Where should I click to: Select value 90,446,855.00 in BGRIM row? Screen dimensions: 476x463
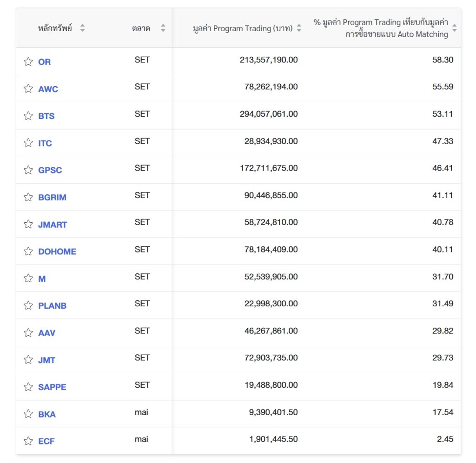[271, 195]
